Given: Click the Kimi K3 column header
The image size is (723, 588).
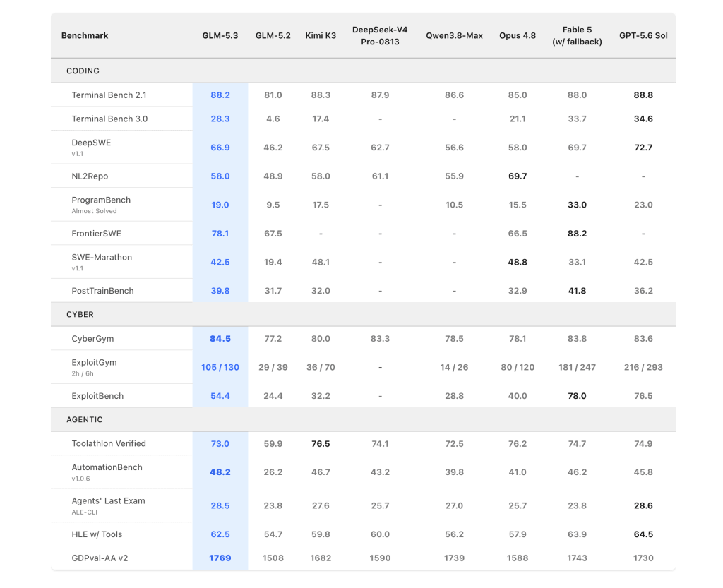Looking at the screenshot, I should [321, 35].
